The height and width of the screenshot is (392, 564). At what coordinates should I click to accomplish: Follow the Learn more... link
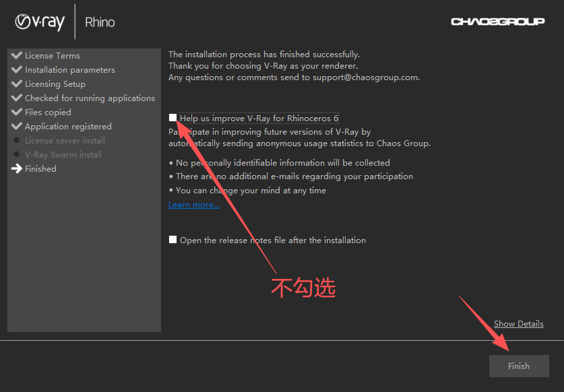194,205
